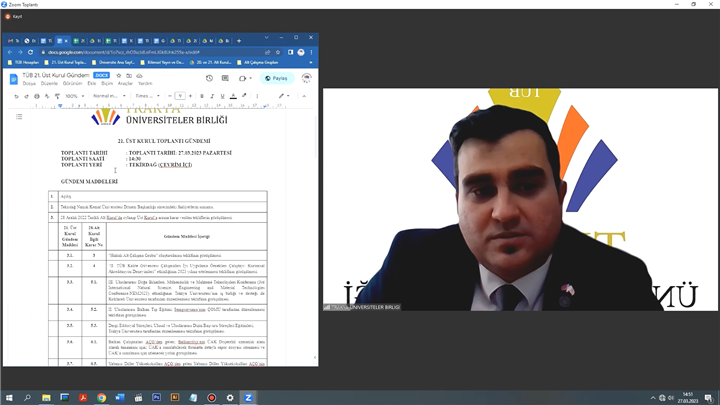Open the zoom level 100% dropdown
720x405 pixels.
coord(75,96)
